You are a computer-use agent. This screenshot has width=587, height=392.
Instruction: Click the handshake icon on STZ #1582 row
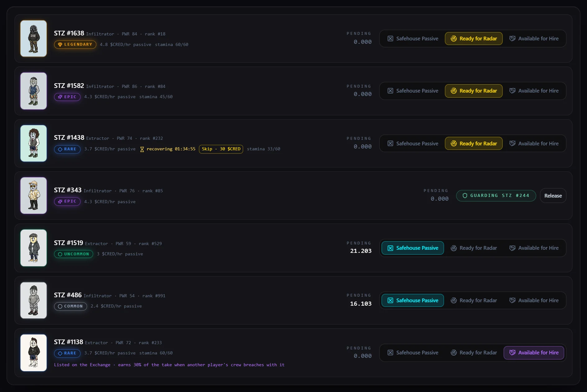[x=512, y=91]
